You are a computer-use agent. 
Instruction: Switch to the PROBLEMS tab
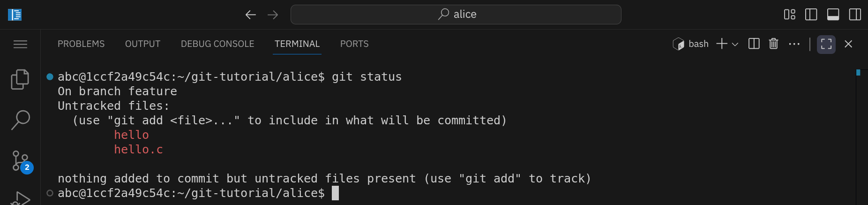click(81, 44)
